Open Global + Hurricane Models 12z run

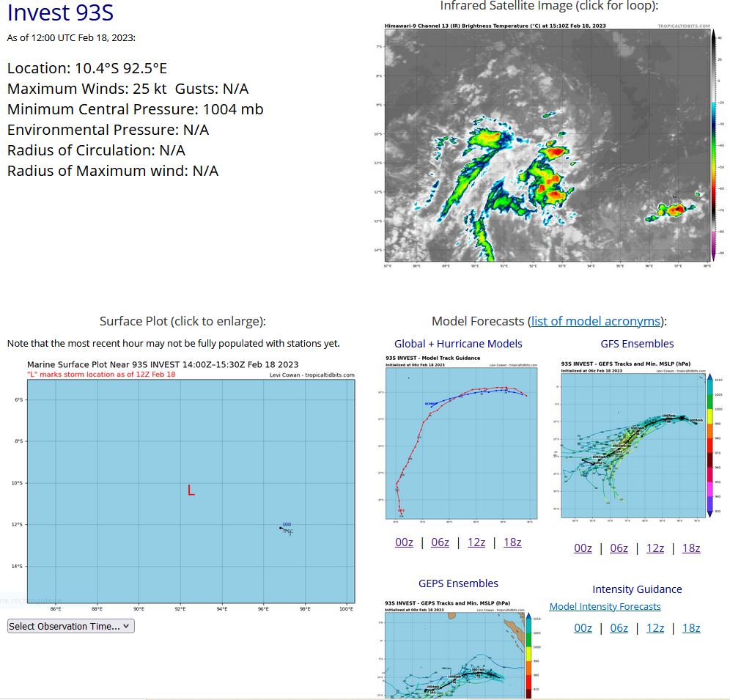coord(476,542)
